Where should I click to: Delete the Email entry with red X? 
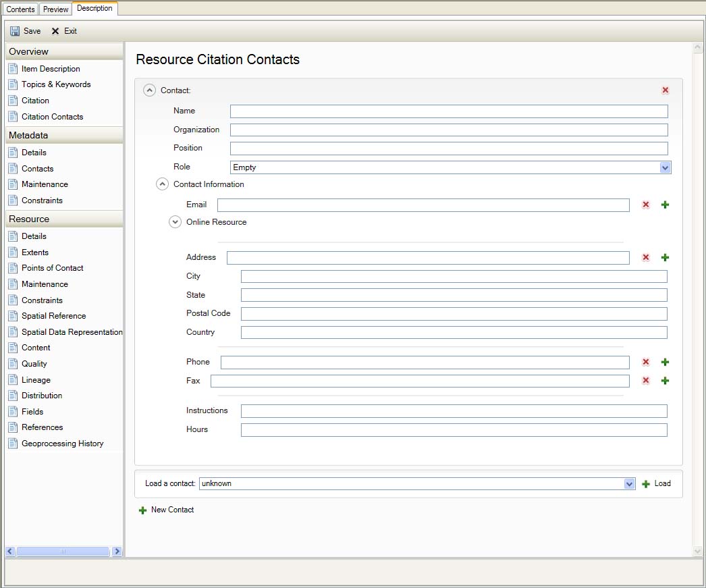tap(646, 205)
